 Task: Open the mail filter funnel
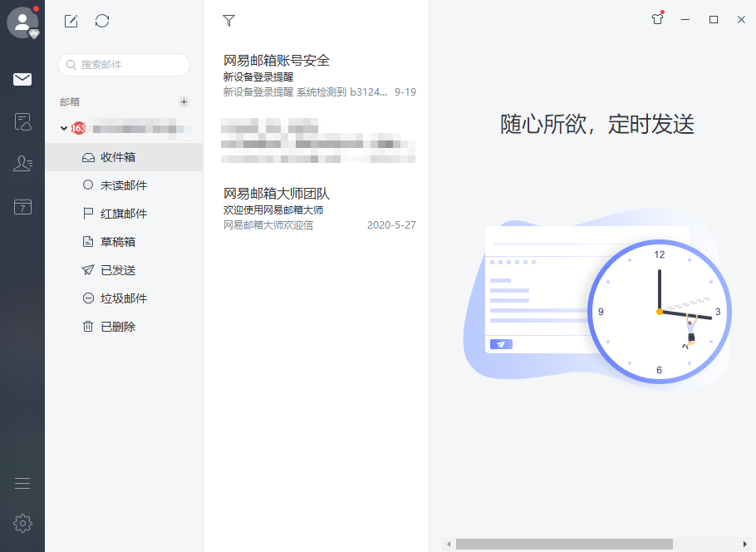click(x=228, y=20)
